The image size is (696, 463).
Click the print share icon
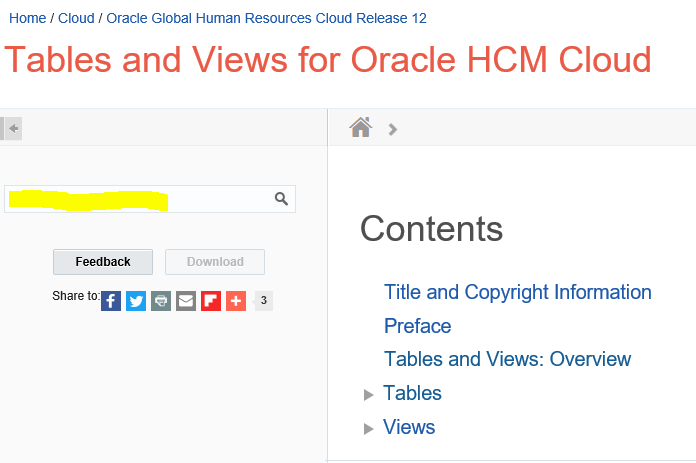click(161, 301)
